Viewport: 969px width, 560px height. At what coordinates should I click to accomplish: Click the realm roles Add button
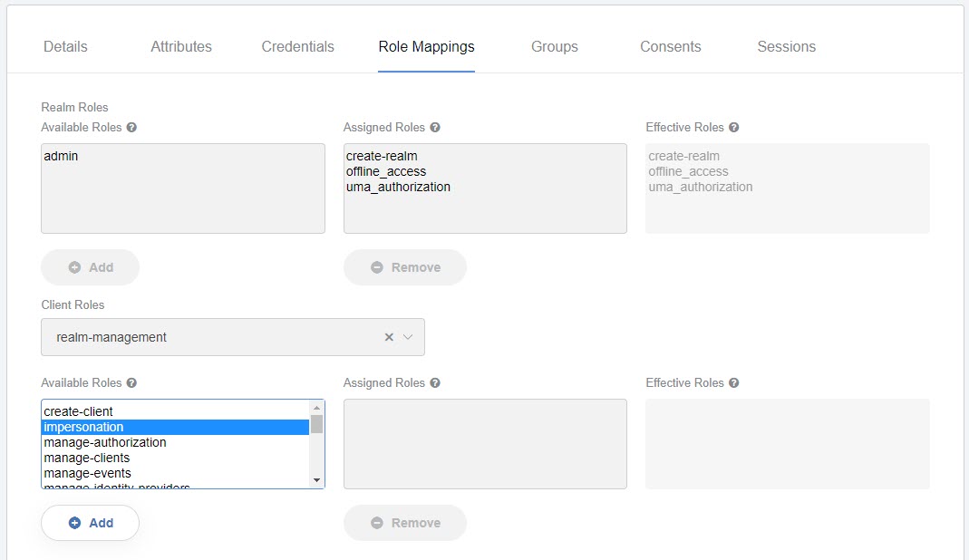[91, 267]
